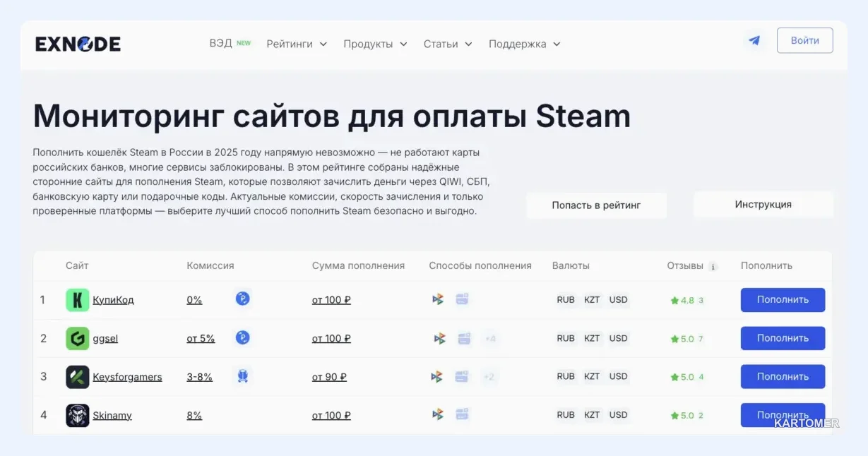Click the Keysforgamers site logo
Image resolution: width=868 pixels, height=456 pixels.
pos(78,377)
